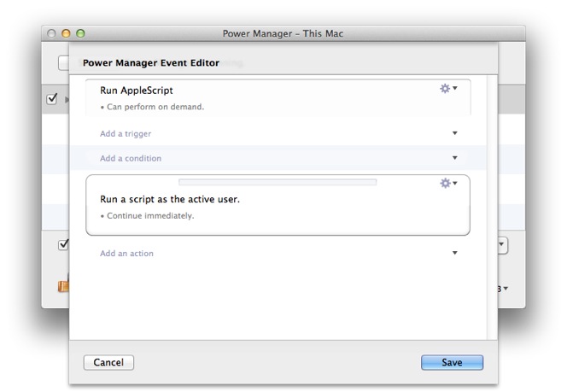Select the Run AppleScript event title
The height and width of the screenshot is (392, 567).
click(x=137, y=91)
